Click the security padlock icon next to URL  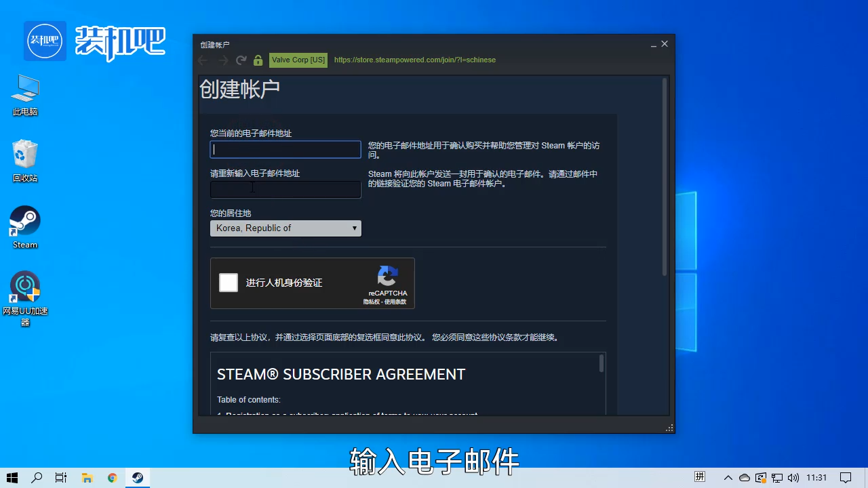click(x=258, y=60)
